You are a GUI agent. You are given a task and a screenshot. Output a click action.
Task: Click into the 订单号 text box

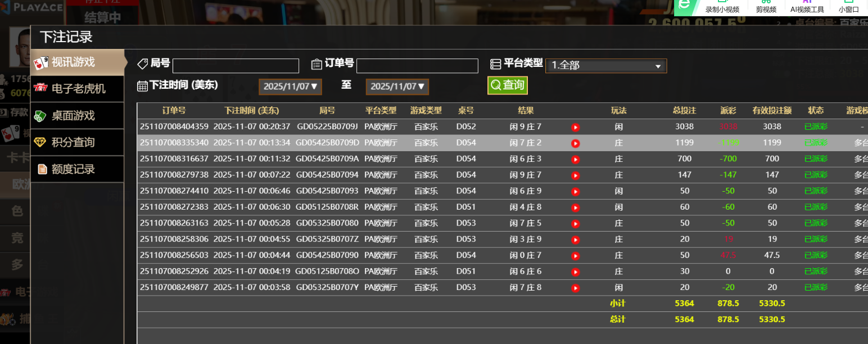(x=417, y=66)
